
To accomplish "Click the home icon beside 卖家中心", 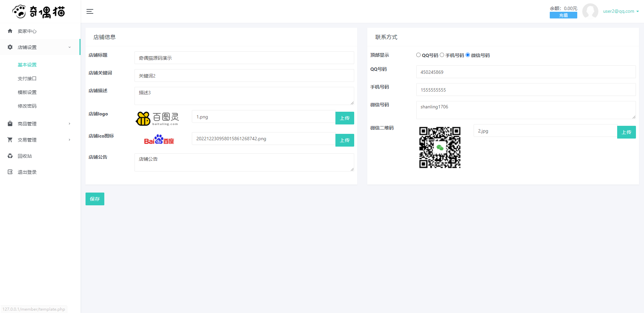I will point(10,31).
